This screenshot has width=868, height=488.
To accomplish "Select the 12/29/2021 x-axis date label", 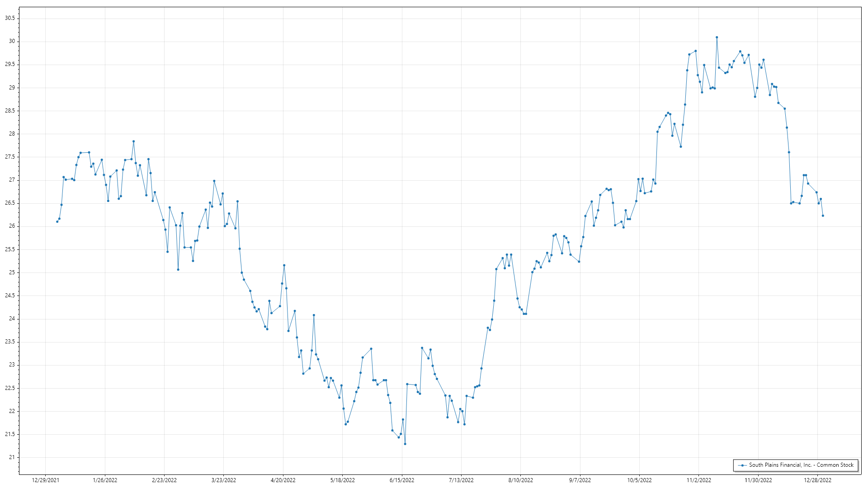I will (46, 480).
